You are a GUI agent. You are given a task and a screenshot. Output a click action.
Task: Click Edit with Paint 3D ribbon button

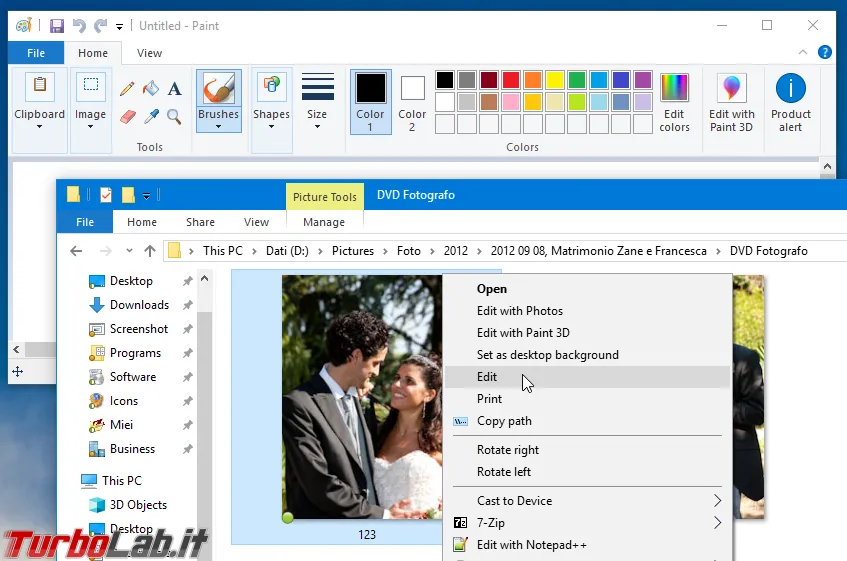click(731, 103)
